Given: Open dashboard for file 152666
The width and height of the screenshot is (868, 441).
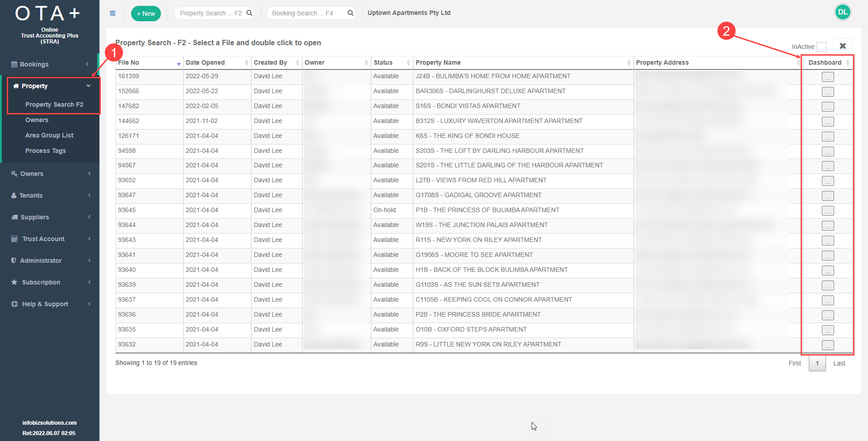Looking at the screenshot, I should (828, 92).
